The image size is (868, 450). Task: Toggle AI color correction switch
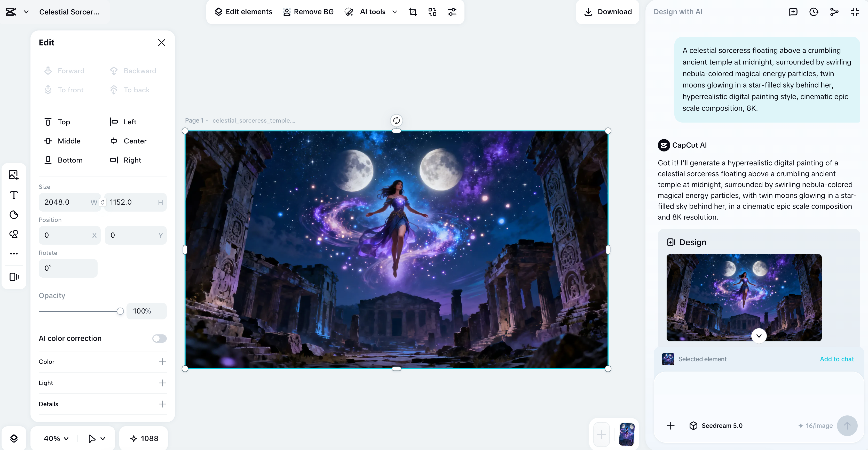pyautogui.click(x=159, y=338)
